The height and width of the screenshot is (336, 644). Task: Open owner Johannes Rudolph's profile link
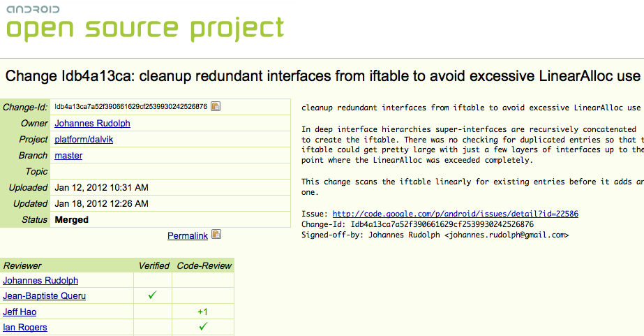pyautogui.click(x=92, y=124)
